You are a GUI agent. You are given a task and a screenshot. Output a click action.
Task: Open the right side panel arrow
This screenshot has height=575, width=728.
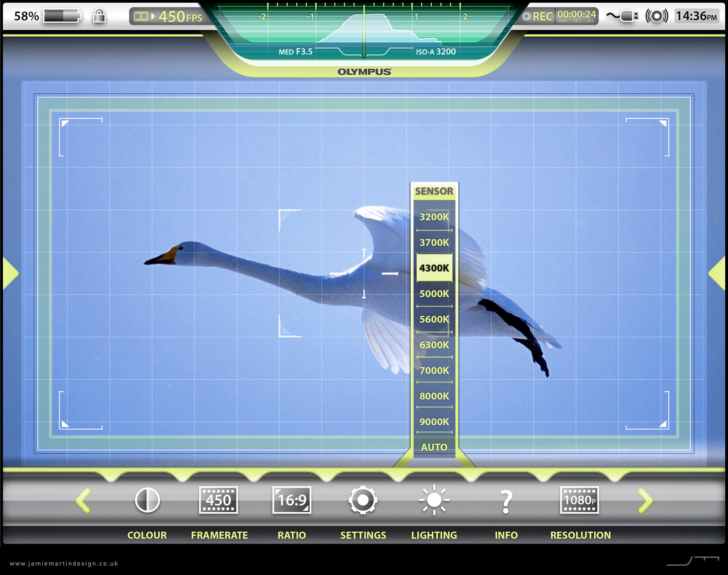717,273
